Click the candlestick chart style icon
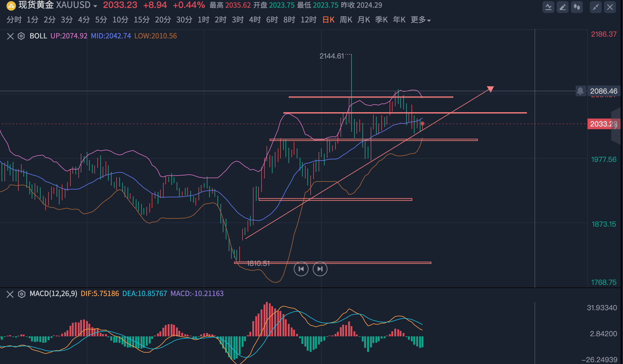 577,7
